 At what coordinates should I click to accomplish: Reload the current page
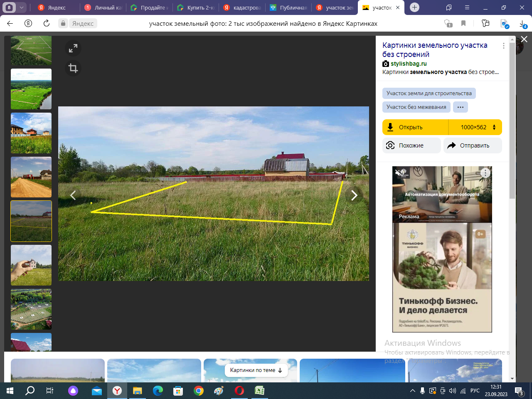pos(47,23)
